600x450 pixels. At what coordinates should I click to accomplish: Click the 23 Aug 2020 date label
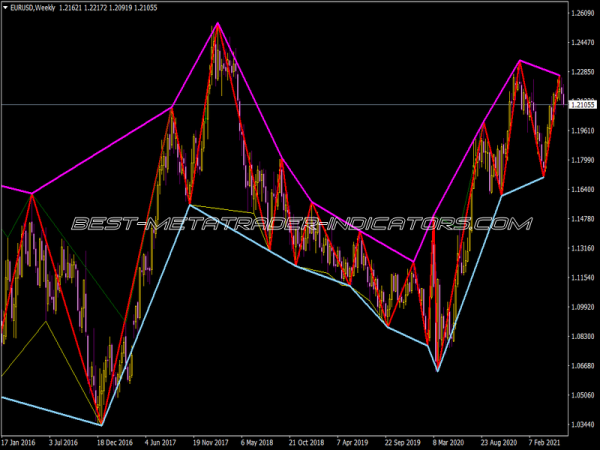coord(499,443)
